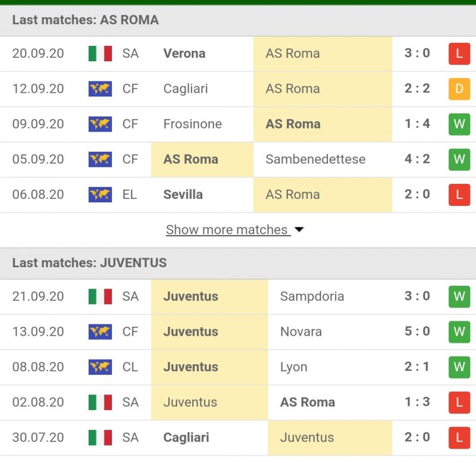Click the 4 : 2 score versus Sambenedettese
The width and height of the screenshot is (476, 463).
point(417,159)
